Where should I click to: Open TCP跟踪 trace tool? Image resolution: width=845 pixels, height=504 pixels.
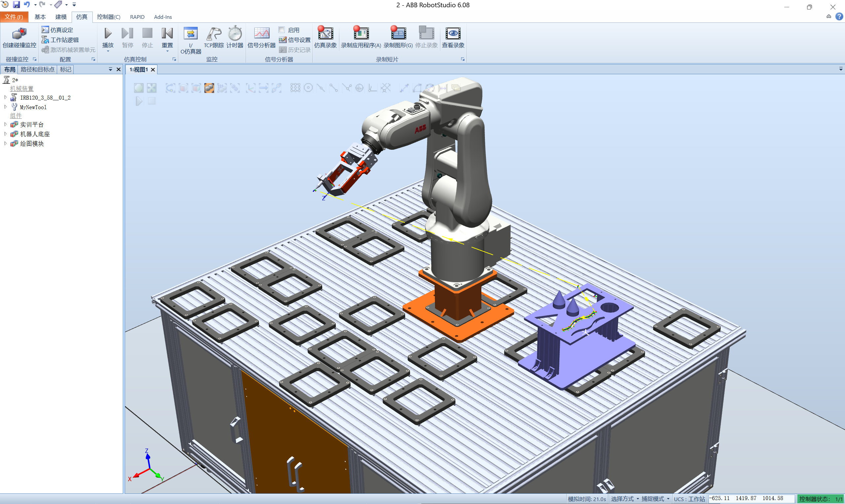tap(214, 37)
